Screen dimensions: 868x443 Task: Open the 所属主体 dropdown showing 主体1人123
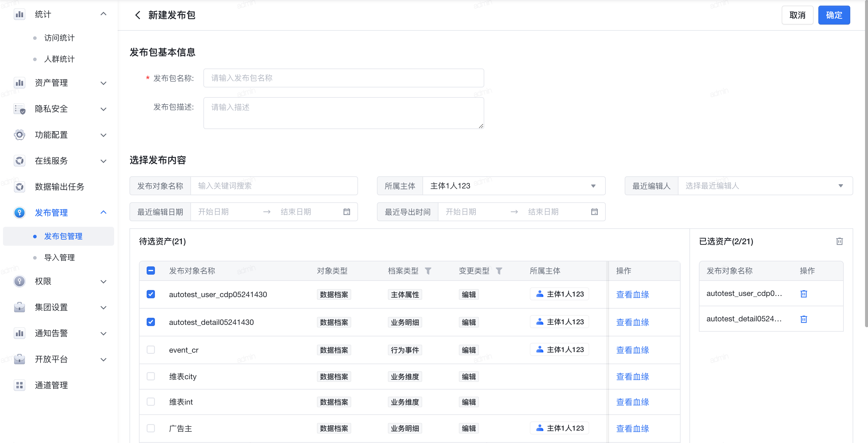pos(514,186)
